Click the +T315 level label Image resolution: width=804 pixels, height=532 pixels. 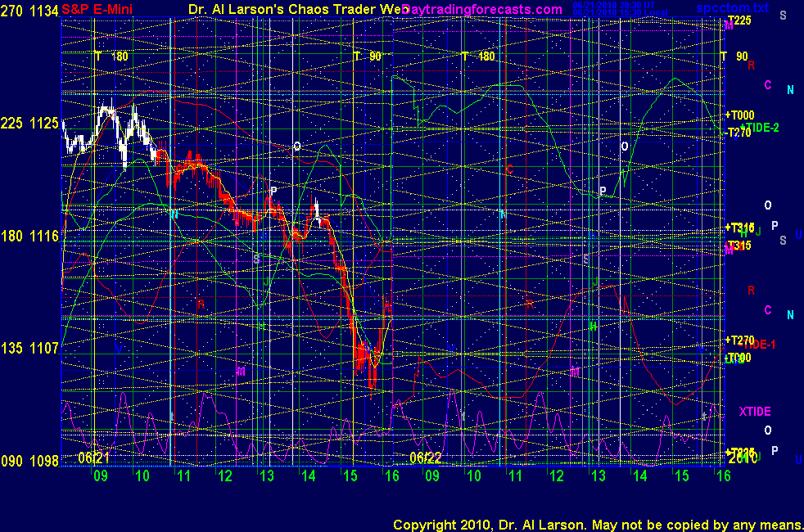point(739,227)
